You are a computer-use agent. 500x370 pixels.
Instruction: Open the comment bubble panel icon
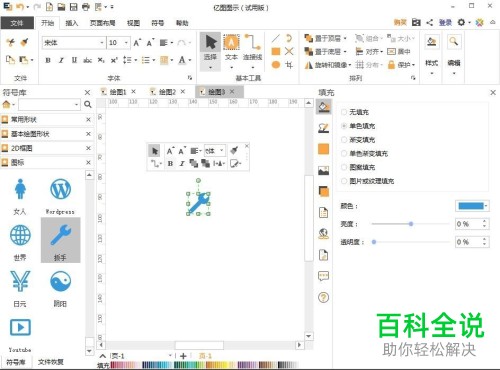(x=323, y=276)
